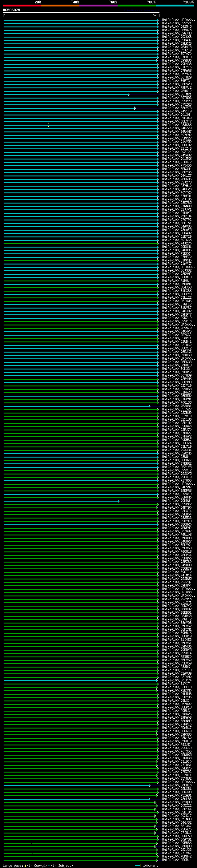Viewport: 197px width, 868px height.
Task: Click the UniRef100_A7Z4E9 hit label
Action: (x=176, y=494)
